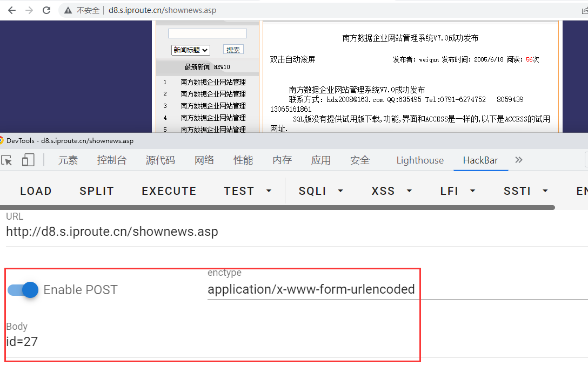Activate the inspect element picker icon
Viewport: 588px width, 380px height.
point(7,160)
